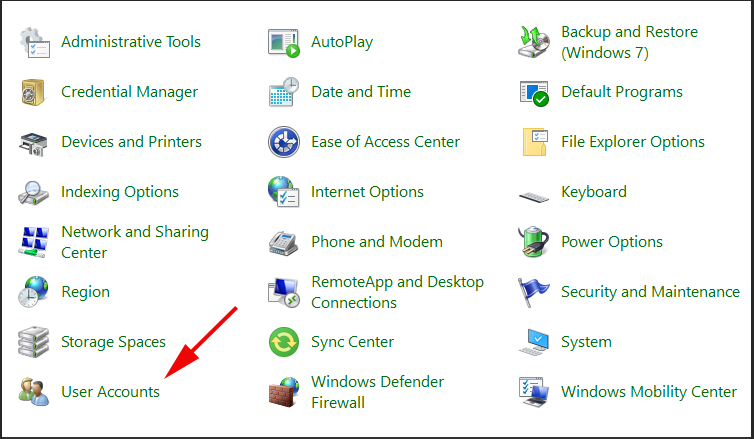
Task: Open the AutoPlay link
Action: tap(342, 42)
